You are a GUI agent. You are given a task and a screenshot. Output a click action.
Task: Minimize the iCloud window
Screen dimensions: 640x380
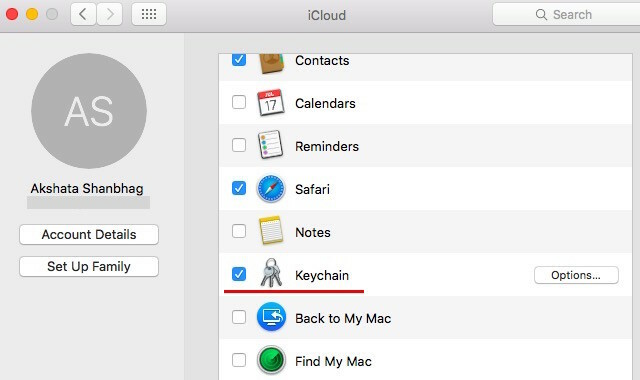point(32,14)
